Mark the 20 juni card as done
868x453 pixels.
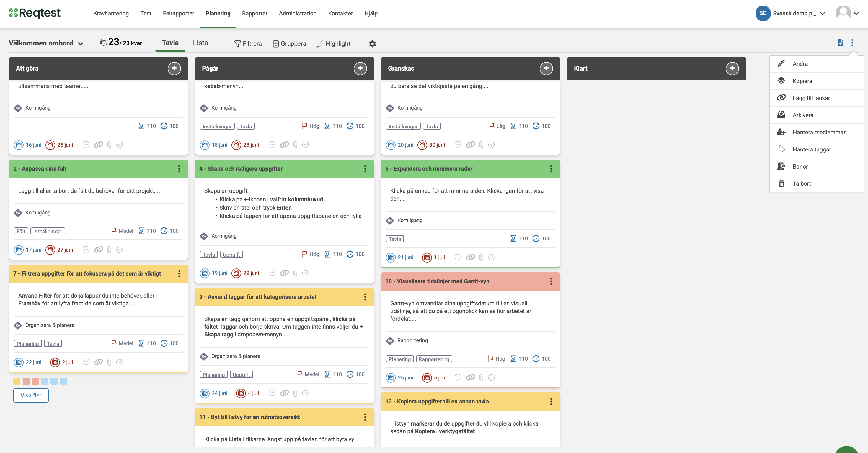click(492, 145)
